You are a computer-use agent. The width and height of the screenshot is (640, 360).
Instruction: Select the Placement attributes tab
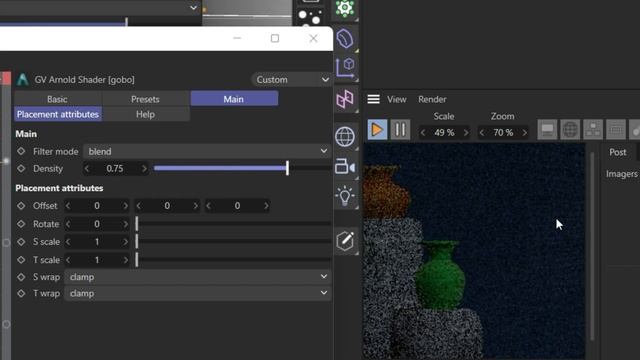pos(58,114)
